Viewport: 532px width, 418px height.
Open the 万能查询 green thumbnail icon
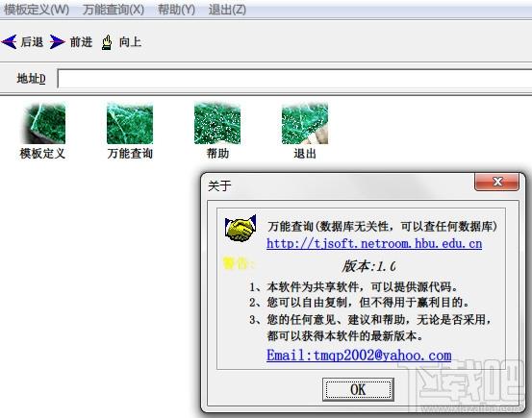click(x=130, y=124)
